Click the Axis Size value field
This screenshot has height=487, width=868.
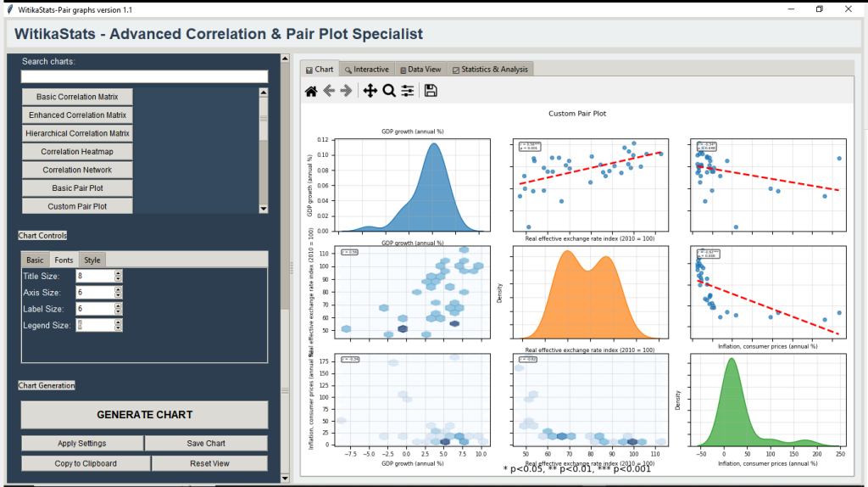(95, 293)
